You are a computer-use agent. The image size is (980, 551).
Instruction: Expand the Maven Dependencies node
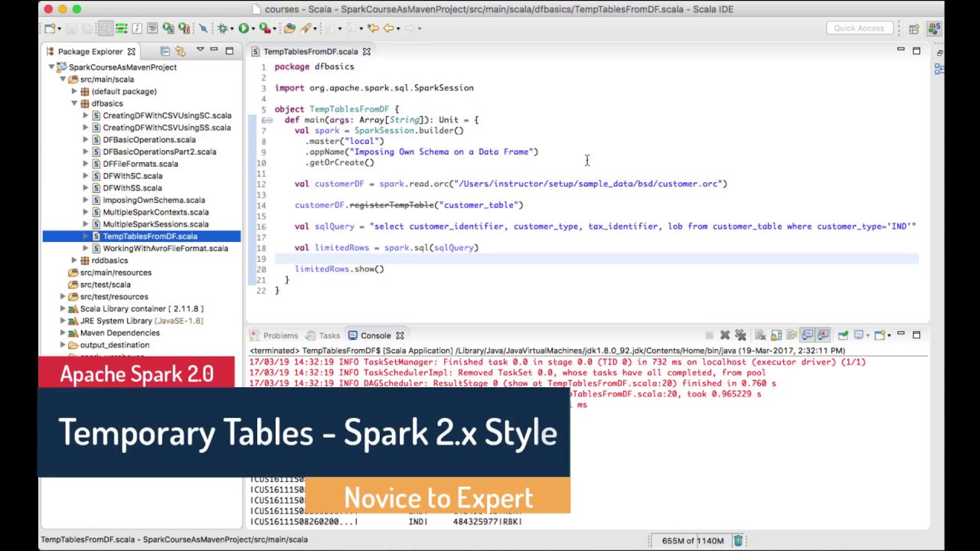pyautogui.click(x=63, y=333)
